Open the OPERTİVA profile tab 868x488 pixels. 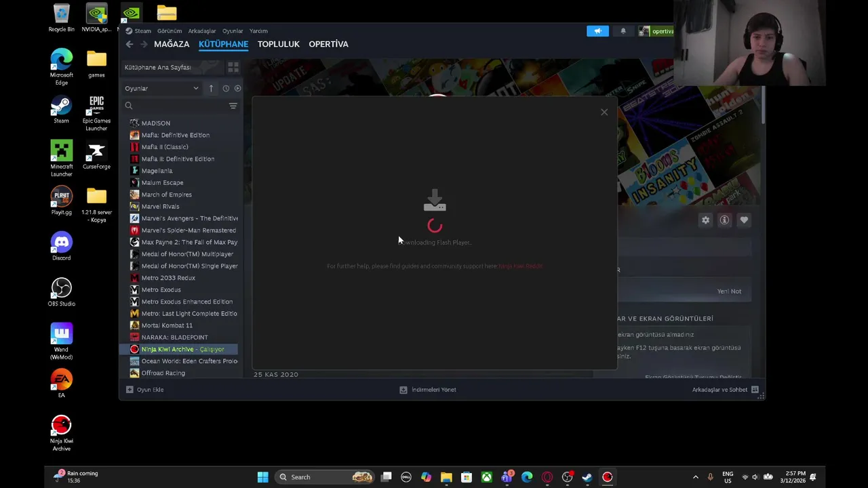tap(328, 44)
